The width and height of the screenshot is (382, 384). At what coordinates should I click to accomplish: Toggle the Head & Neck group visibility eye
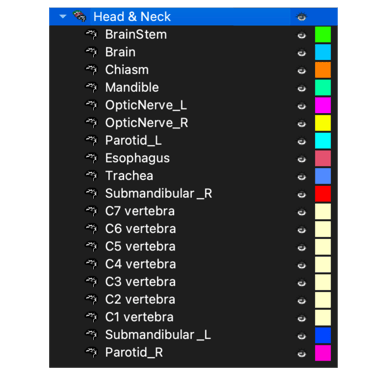[x=301, y=17]
